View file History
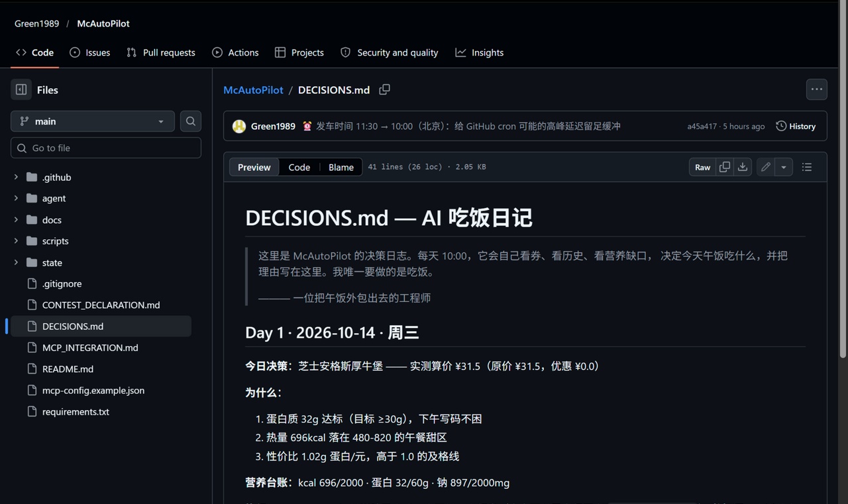 click(x=796, y=126)
